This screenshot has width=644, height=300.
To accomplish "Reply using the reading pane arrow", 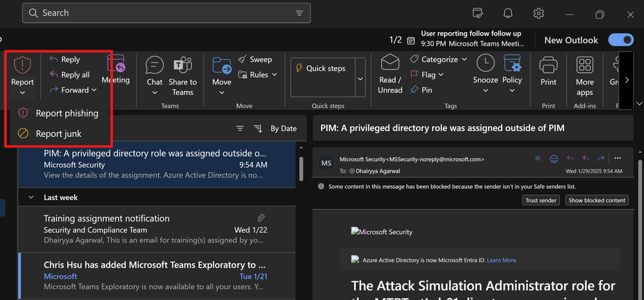I will pyautogui.click(x=570, y=158).
